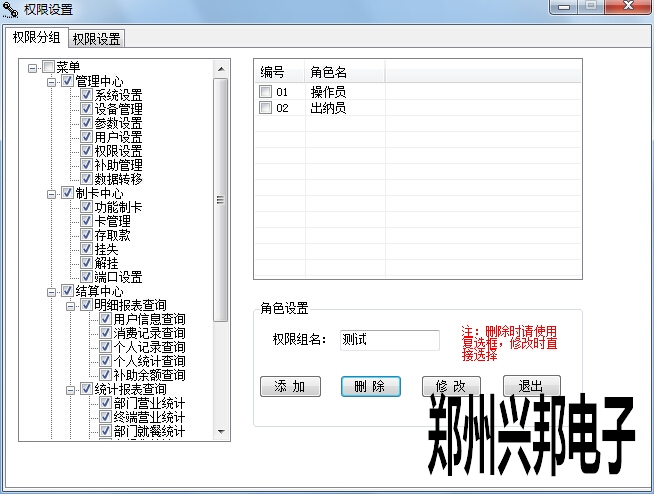Select the 终端营业统计 tree label
This screenshot has height=494, width=654.
tap(149, 417)
